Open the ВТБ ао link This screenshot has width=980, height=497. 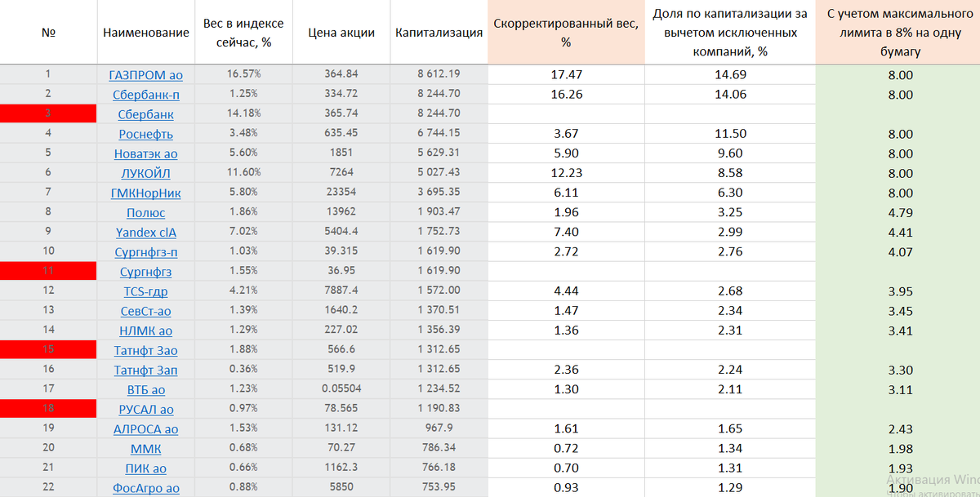146,389
